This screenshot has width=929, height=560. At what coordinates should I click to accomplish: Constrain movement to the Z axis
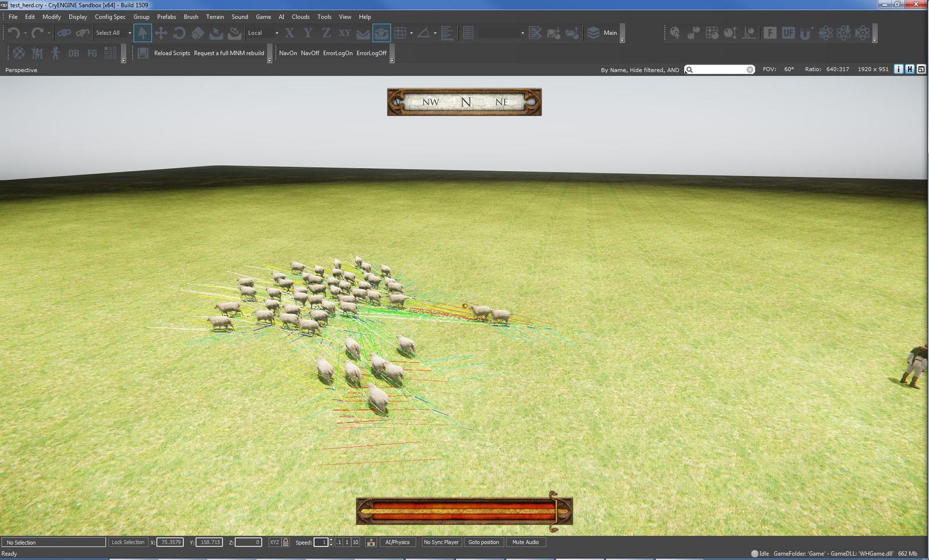tap(326, 33)
